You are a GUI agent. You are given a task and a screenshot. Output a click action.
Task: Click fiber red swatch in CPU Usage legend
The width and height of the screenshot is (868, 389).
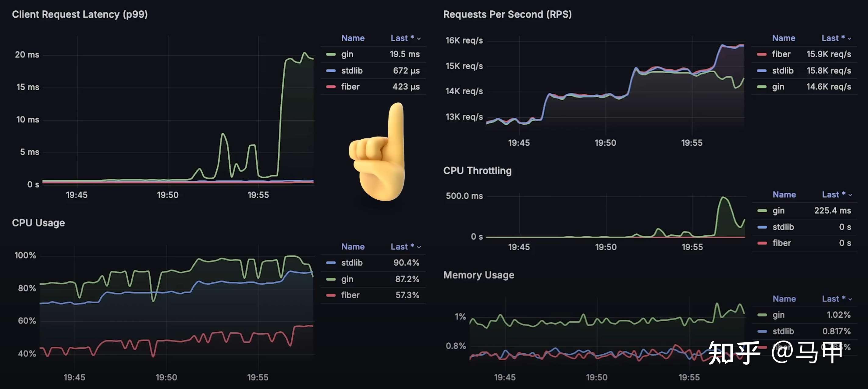click(x=331, y=295)
